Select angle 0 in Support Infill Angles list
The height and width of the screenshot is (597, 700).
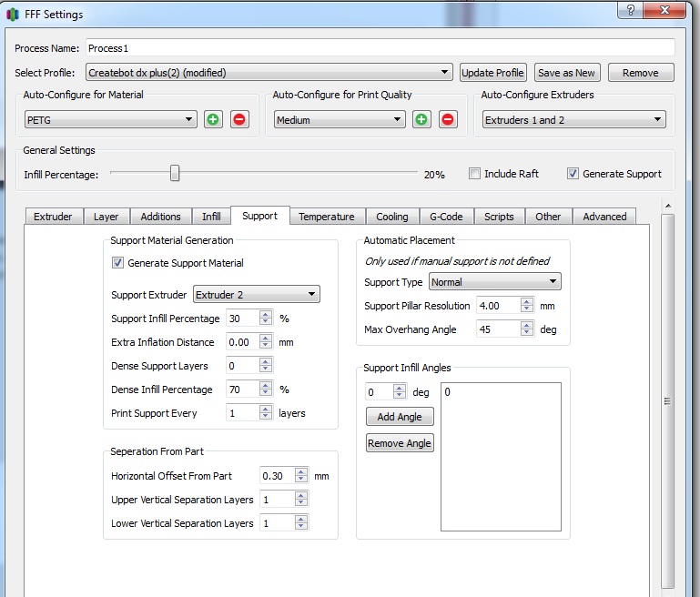(447, 392)
